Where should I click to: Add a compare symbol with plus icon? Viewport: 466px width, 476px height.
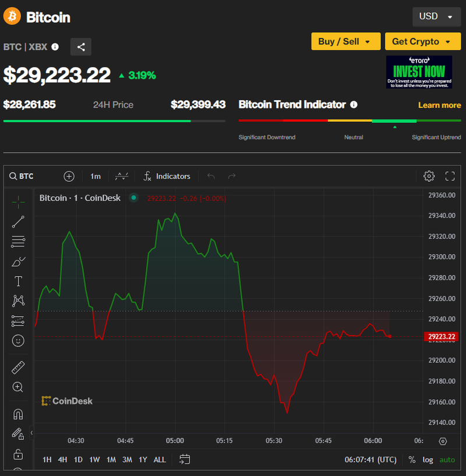point(69,176)
